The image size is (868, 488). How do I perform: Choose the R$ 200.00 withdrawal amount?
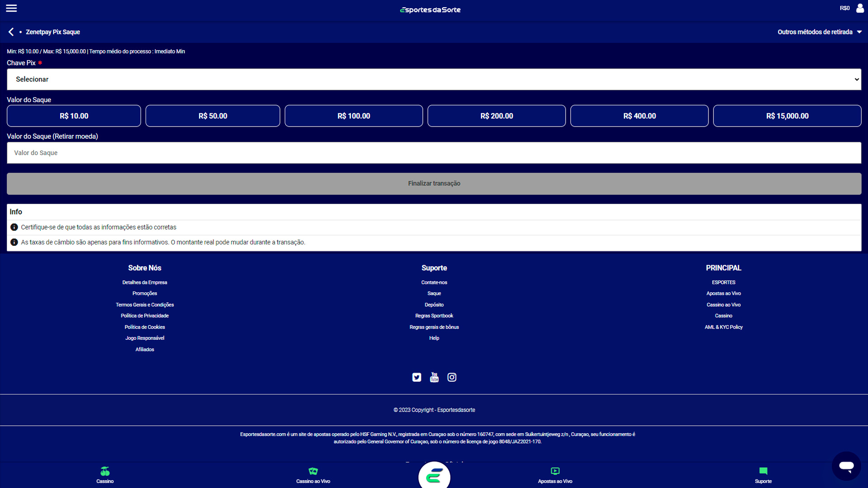coord(496,116)
